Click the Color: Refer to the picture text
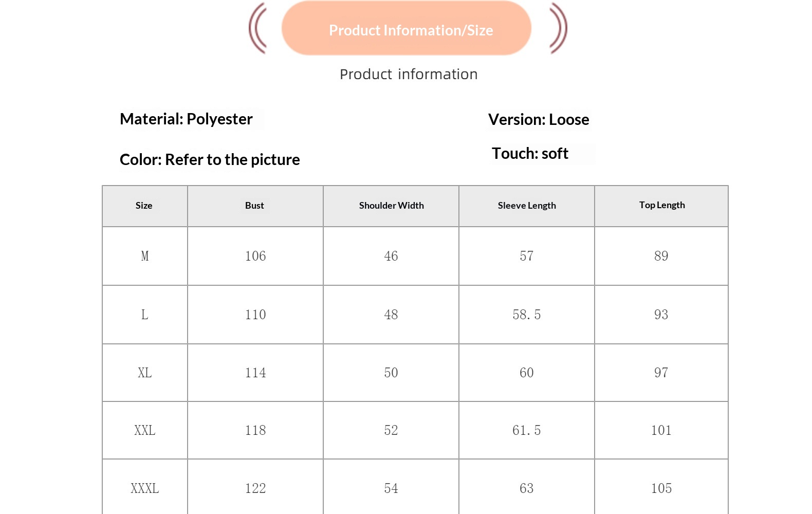The width and height of the screenshot is (812, 514). 210,160
